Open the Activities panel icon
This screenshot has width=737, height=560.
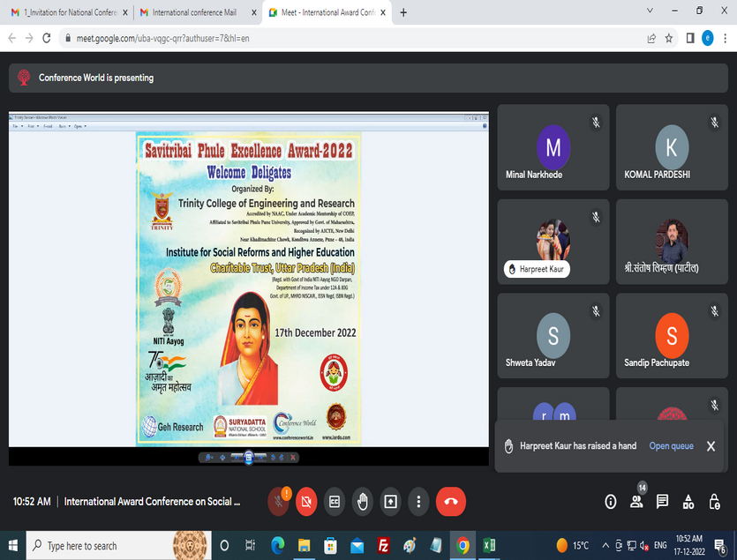tap(688, 502)
